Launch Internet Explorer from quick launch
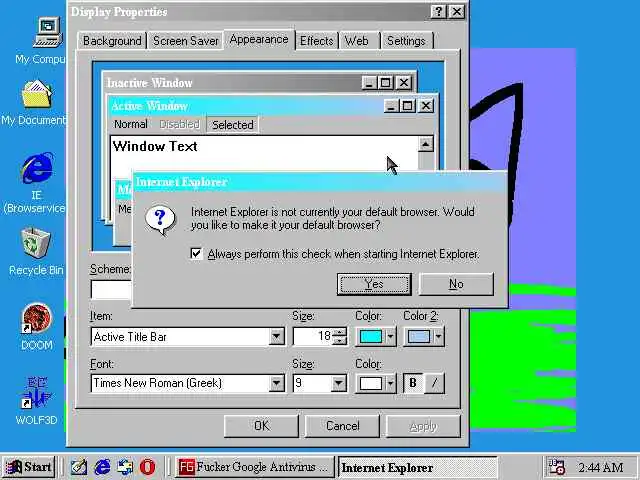This screenshot has height=480, width=640. tap(102, 467)
